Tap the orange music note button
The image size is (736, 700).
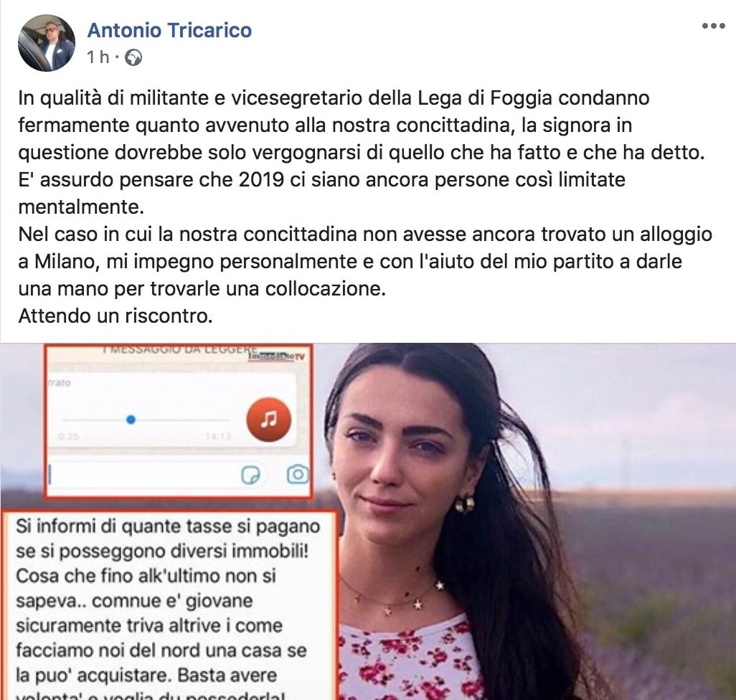click(269, 419)
